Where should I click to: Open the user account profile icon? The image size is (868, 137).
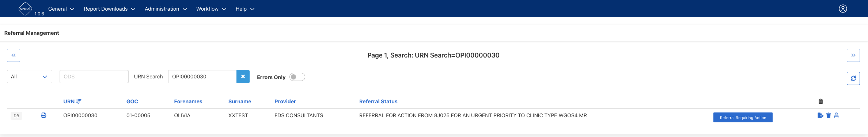pyautogui.click(x=843, y=9)
